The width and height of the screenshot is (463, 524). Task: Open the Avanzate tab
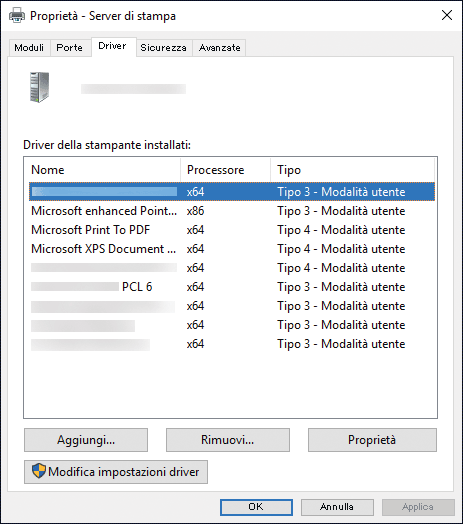220,48
